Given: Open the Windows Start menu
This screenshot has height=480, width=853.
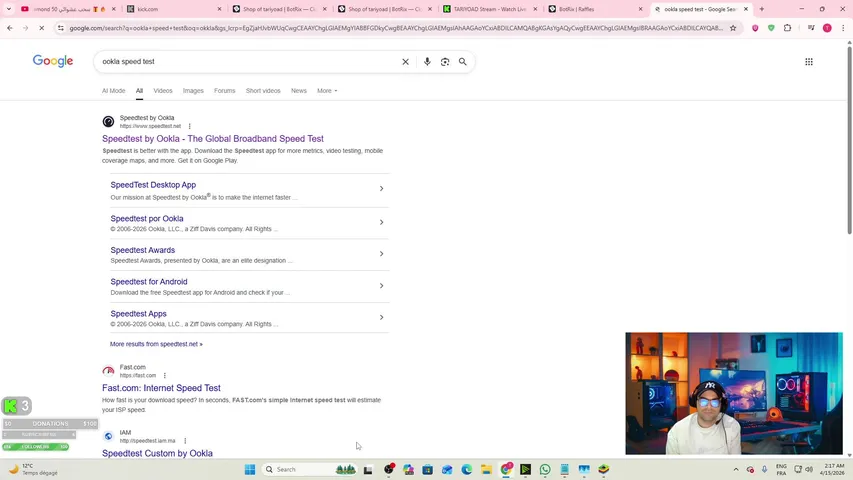Looking at the screenshot, I should (x=250, y=470).
